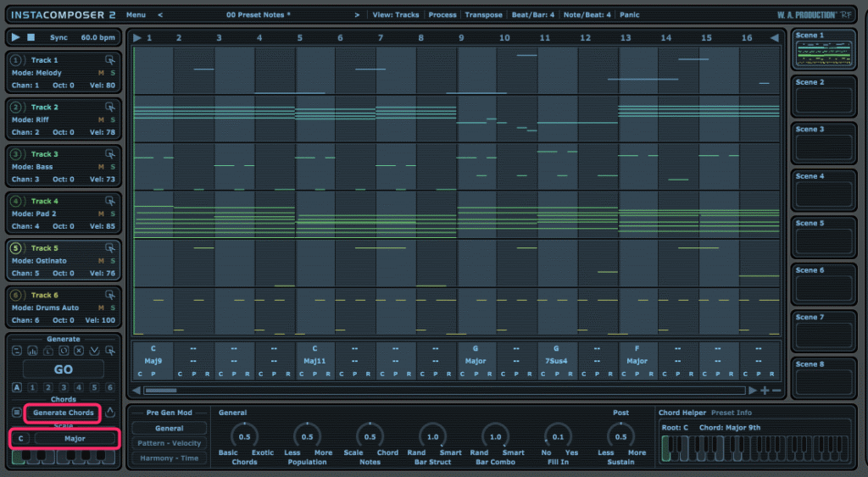Toggle the A all-tracks generate selector
Viewport: 868px width, 477px height.
pyautogui.click(x=17, y=387)
